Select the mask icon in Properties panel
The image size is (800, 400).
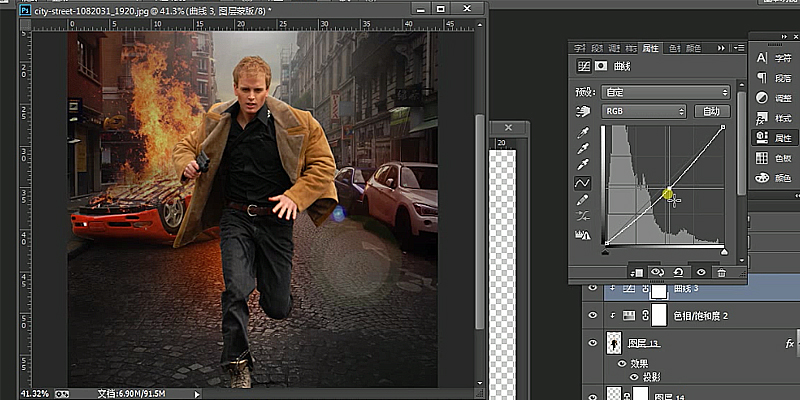pyautogui.click(x=602, y=66)
